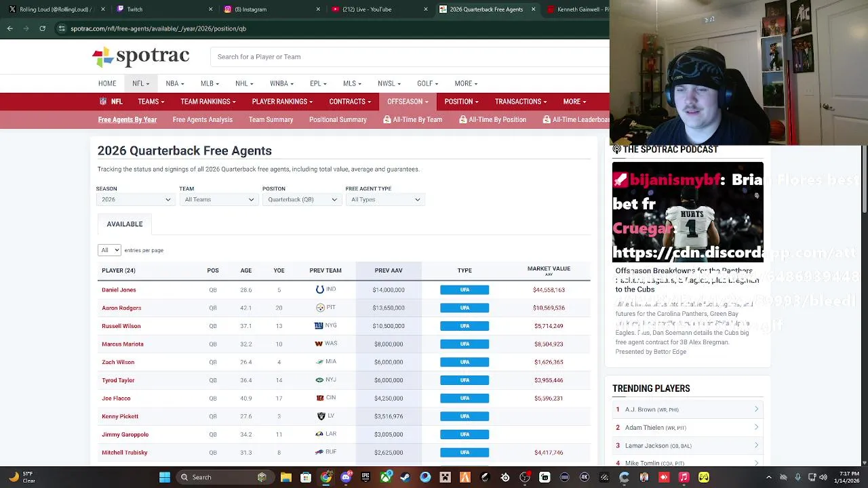Click the NFL shield icon in red bar
The image size is (868, 488).
tap(103, 102)
